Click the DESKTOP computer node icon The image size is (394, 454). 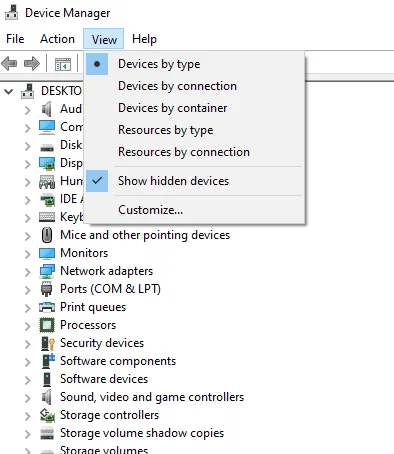click(27, 91)
